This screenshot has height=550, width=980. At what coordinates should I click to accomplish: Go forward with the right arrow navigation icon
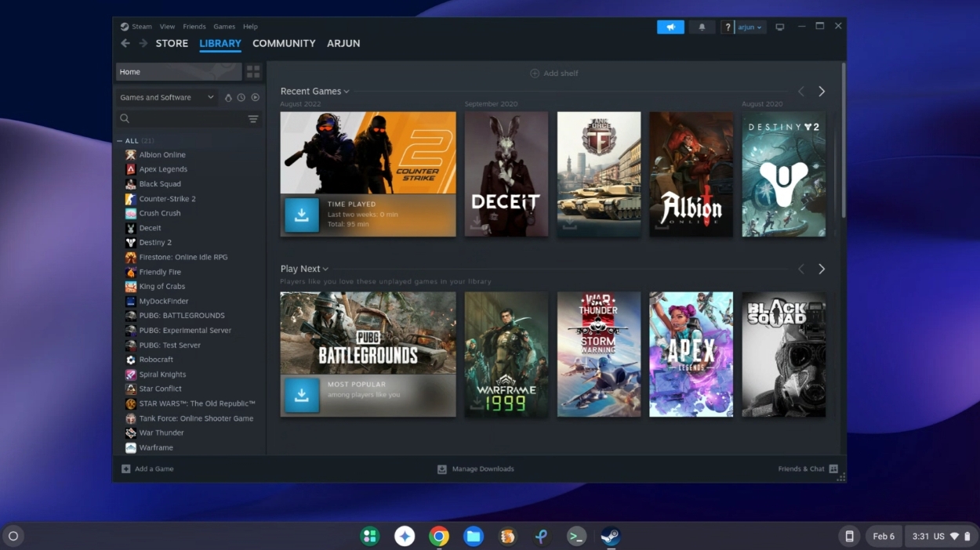click(x=143, y=43)
